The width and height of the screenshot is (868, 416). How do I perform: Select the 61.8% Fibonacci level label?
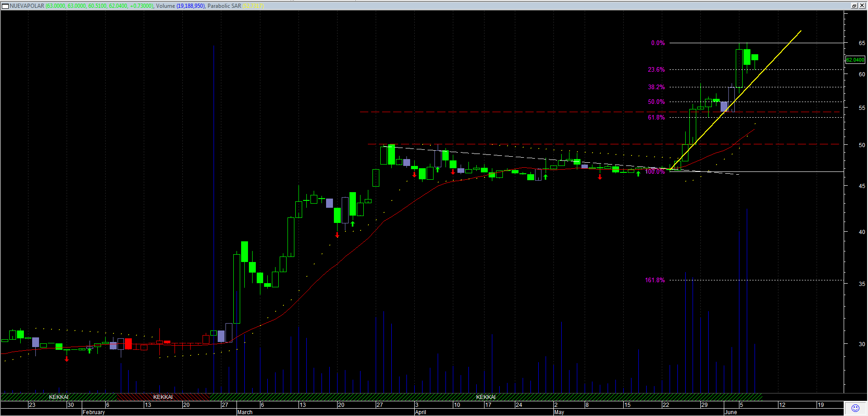click(x=656, y=117)
